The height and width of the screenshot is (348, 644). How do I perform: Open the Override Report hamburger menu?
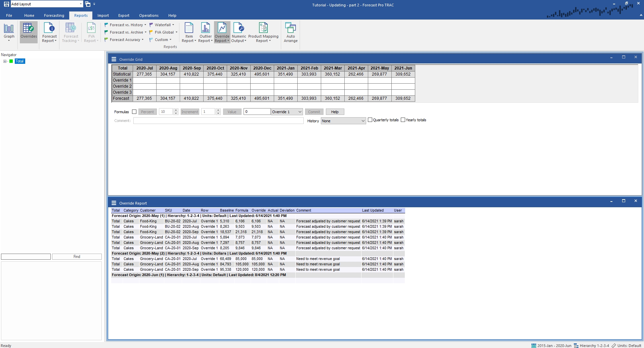(x=114, y=203)
